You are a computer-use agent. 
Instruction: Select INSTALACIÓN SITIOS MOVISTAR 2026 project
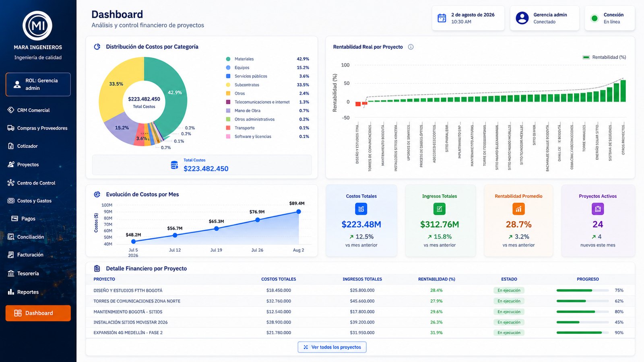[x=360, y=322]
